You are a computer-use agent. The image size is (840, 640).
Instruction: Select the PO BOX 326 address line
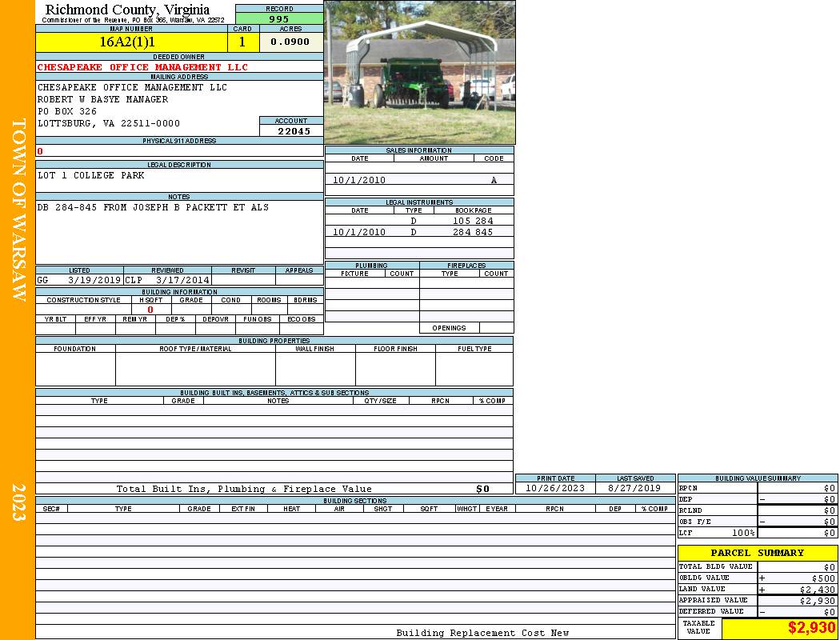click(67, 111)
